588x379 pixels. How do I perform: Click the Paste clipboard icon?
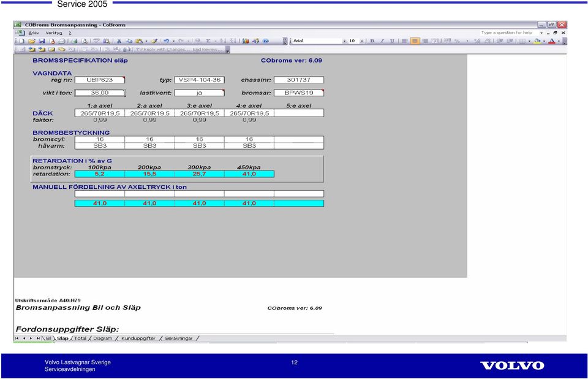(x=139, y=41)
